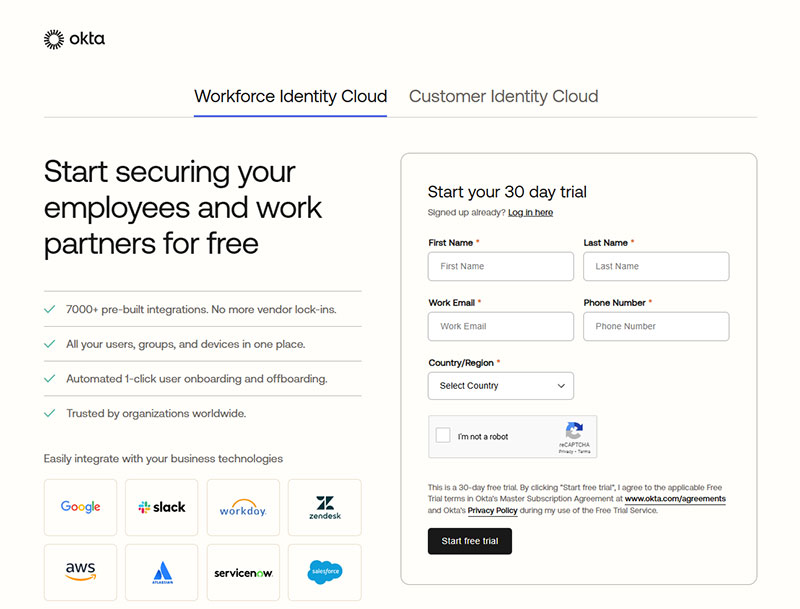Click the AWS integration logo
Screen dimensions: 800x609
coord(80,572)
